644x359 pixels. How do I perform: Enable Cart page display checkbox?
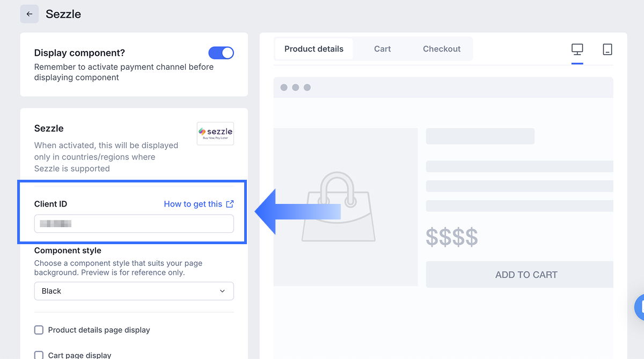[x=39, y=355]
